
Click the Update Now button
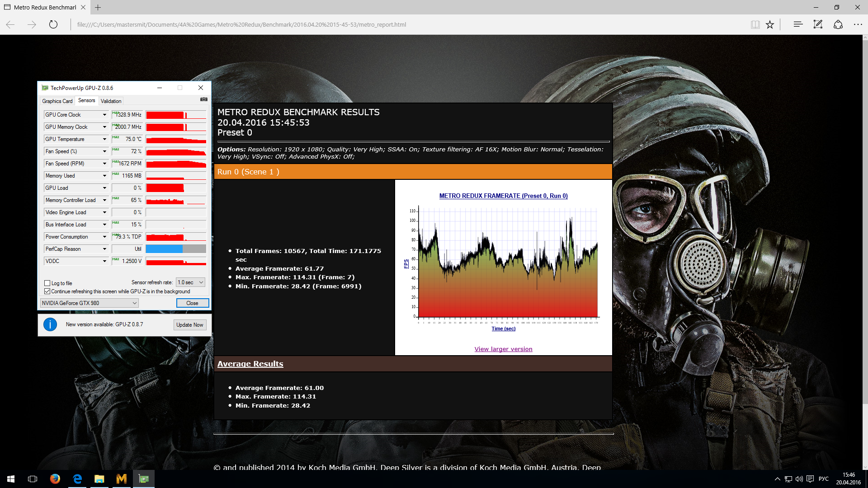point(190,325)
